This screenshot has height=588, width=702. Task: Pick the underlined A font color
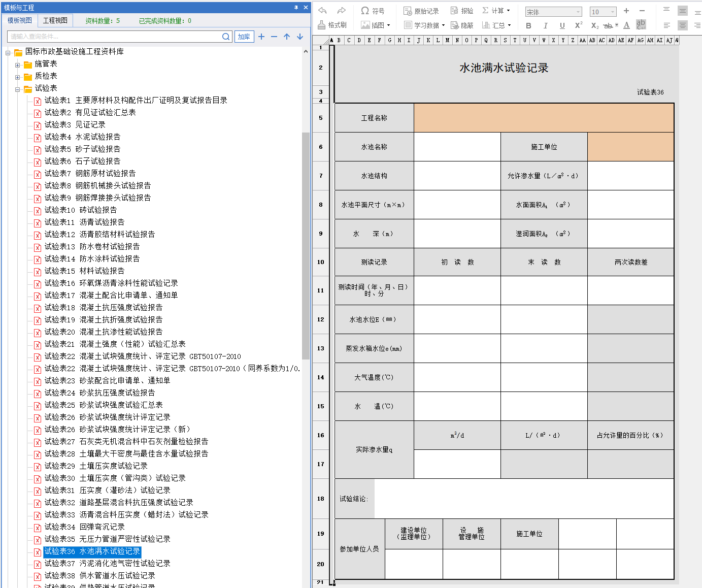click(626, 25)
